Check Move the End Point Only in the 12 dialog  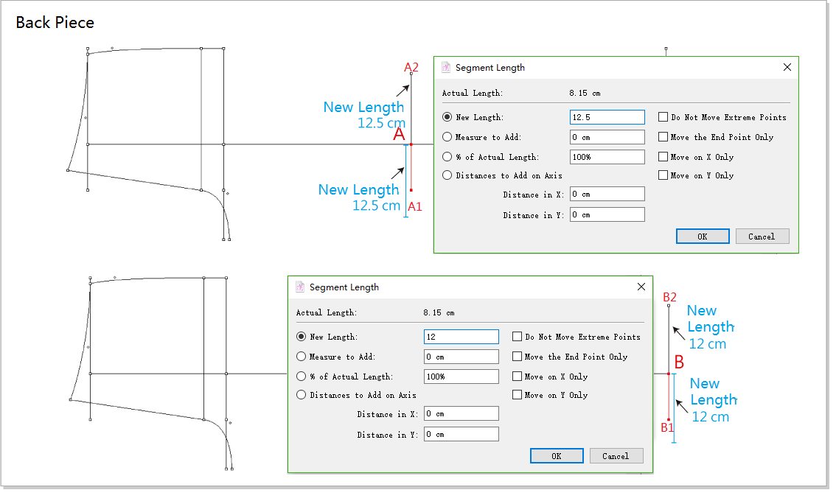coord(518,357)
